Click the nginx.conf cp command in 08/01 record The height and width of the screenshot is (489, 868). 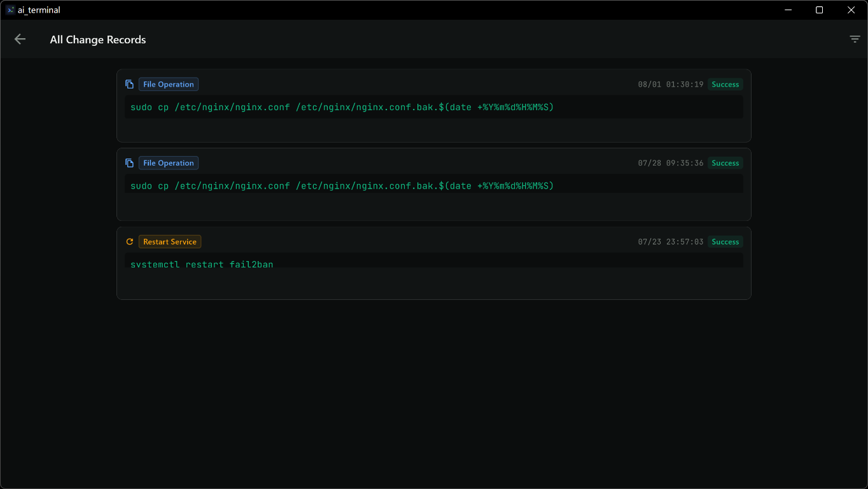(342, 107)
